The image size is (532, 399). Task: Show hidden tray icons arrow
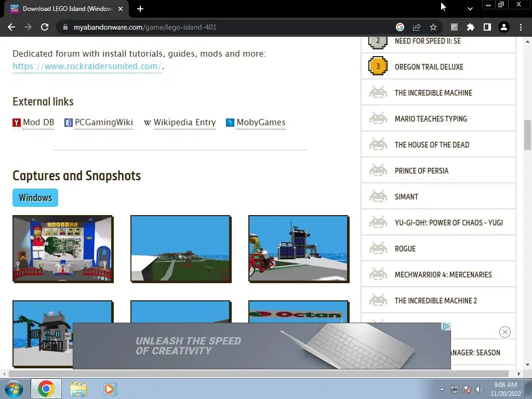coord(442,389)
